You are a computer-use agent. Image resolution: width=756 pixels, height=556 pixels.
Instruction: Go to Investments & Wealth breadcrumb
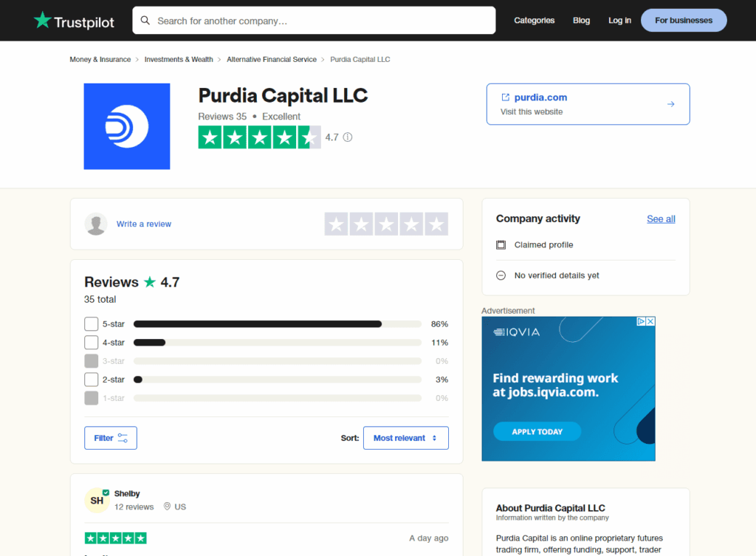click(179, 59)
